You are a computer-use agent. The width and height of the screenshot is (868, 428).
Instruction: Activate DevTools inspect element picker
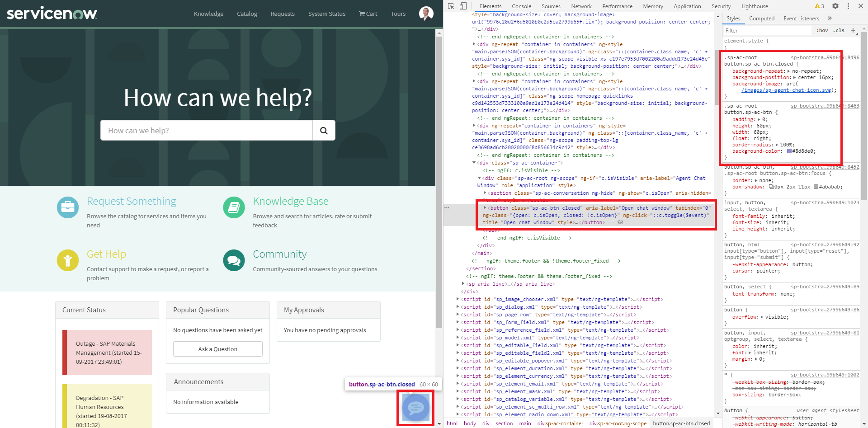point(451,6)
